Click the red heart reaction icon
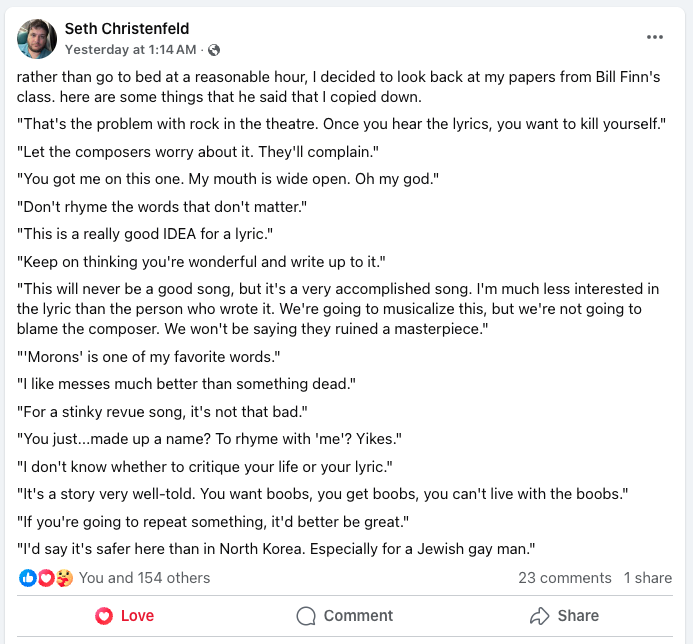The height and width of the screenshot is (644, 693). click(x=45, y=578)
